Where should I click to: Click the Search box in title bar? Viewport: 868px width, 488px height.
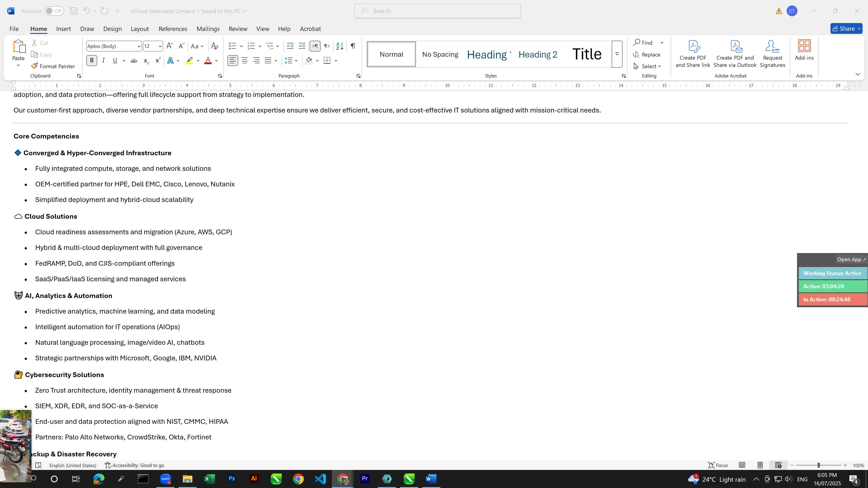(437, 11)
